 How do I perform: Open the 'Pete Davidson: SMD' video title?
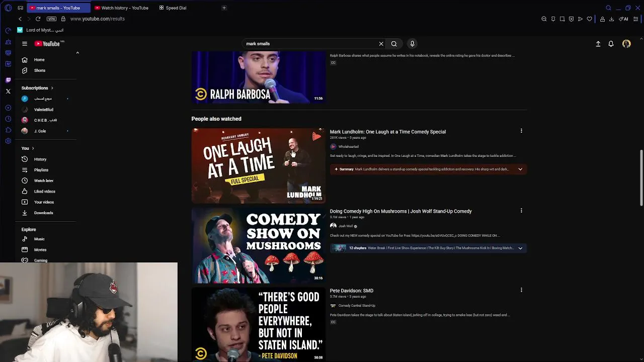[352, 291]
